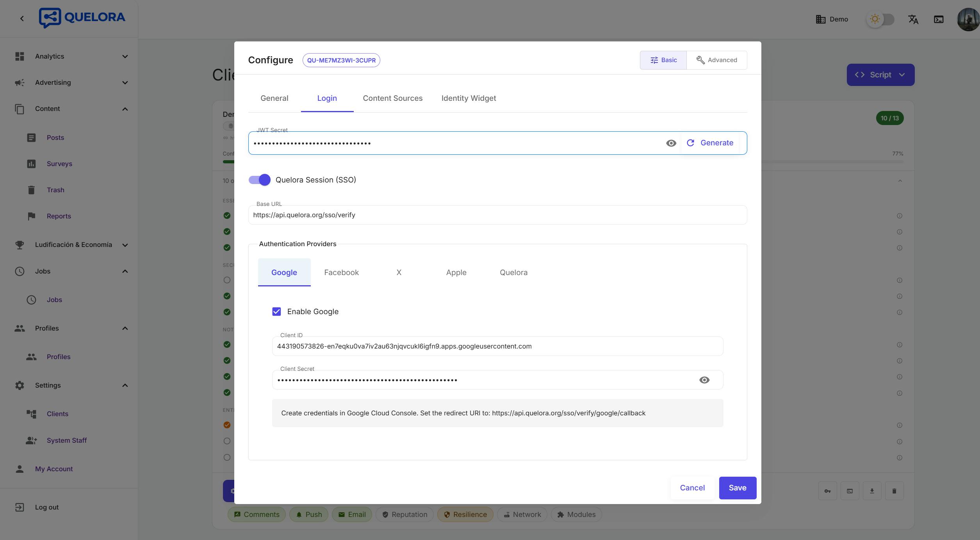Open the Identity Widget tab
The image size is (980, 540).
(469, 98)
